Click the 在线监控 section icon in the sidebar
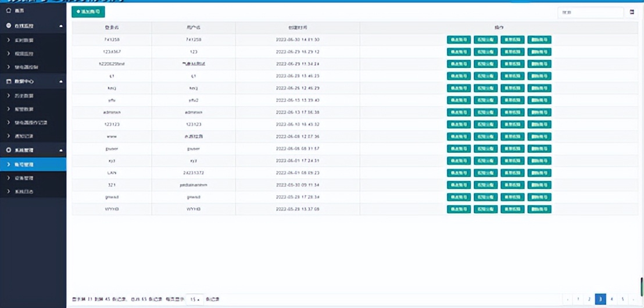This screenshot has height=308, width=644. coord(9,26)
